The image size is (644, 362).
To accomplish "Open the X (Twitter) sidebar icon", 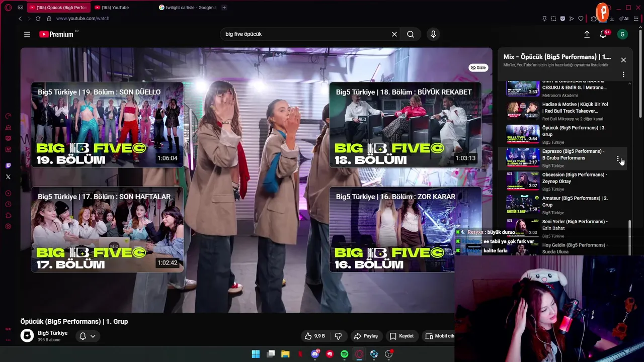I will 8,177.
